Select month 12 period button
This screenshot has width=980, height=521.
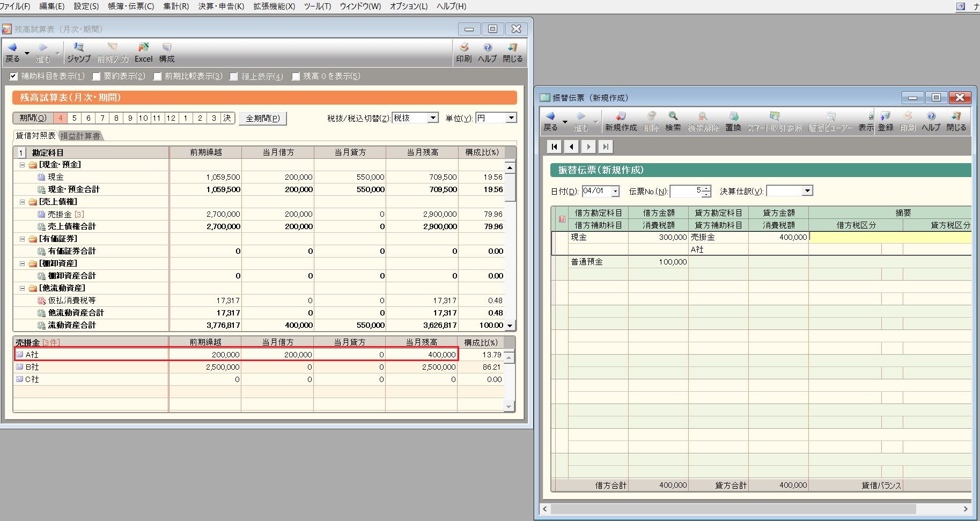(x=171, y=118)
